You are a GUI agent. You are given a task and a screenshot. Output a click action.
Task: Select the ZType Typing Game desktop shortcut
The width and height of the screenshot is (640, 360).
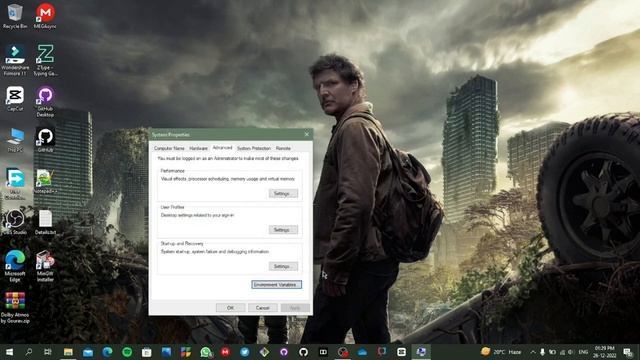point(45,60)
